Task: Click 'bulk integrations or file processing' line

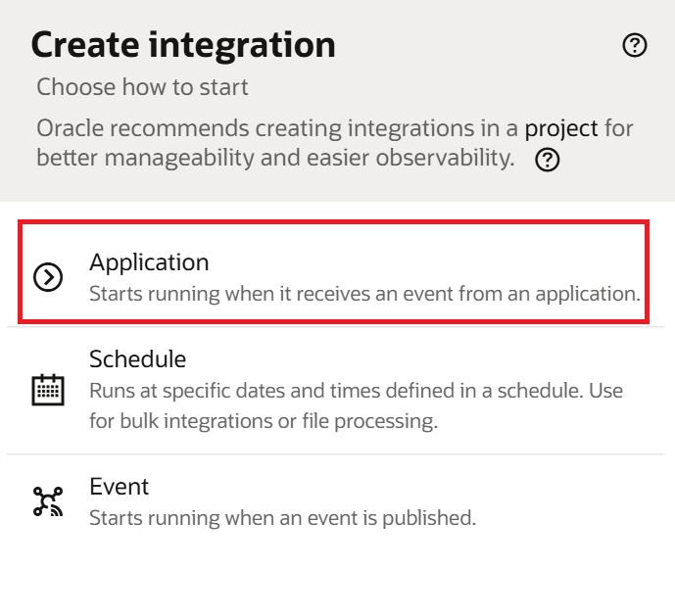Action: tap(263, 422)
